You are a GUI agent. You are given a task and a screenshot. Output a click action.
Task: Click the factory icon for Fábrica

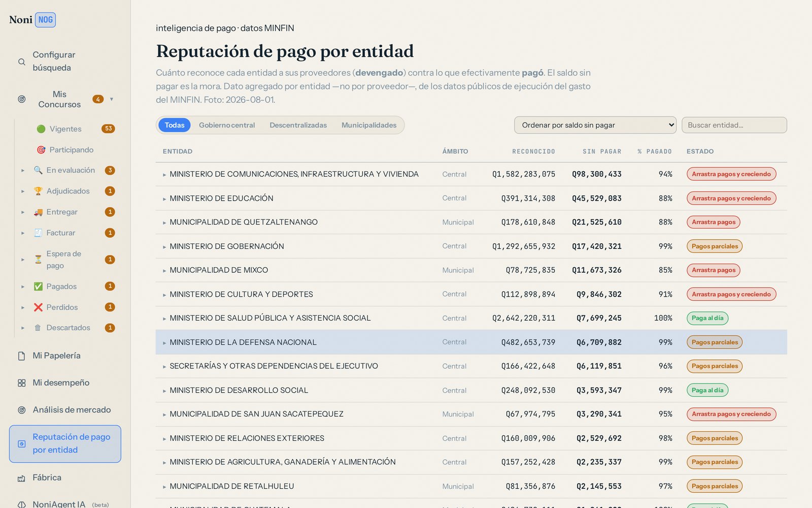[x=21, y=478]
